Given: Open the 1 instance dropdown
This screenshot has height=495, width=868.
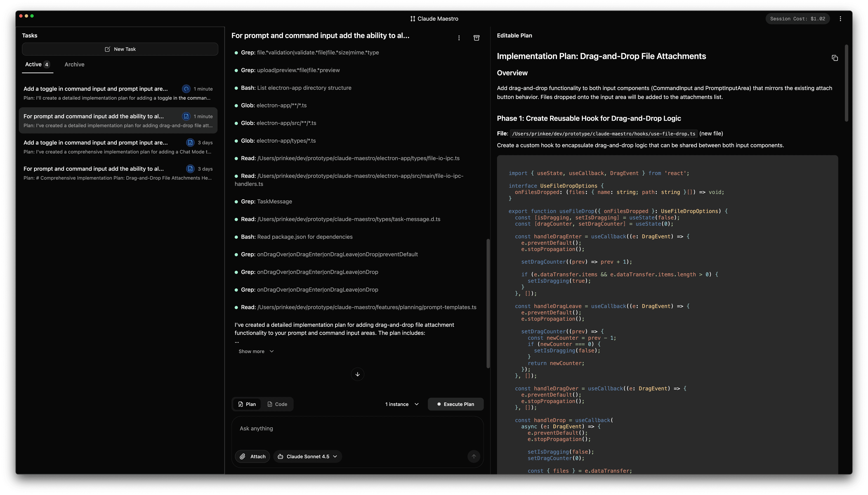Looking at the screenshot, I should (401, 404).
